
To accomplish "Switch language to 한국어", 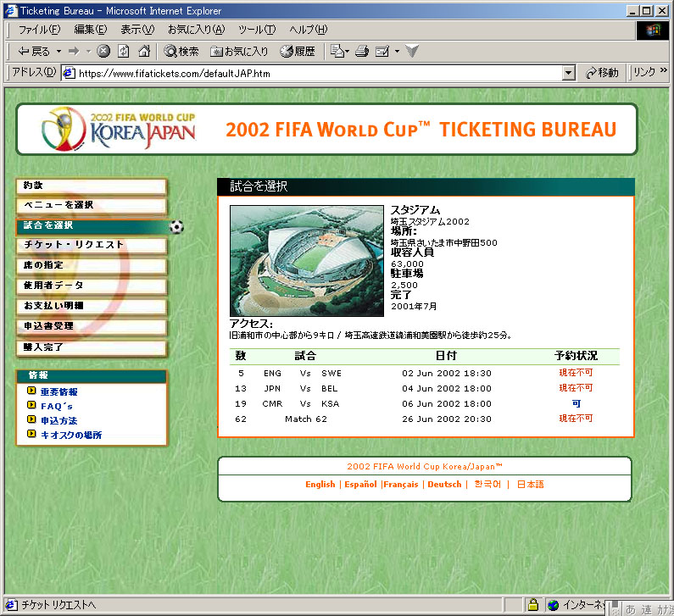I will pyautogui.click(x=487, y=484).
